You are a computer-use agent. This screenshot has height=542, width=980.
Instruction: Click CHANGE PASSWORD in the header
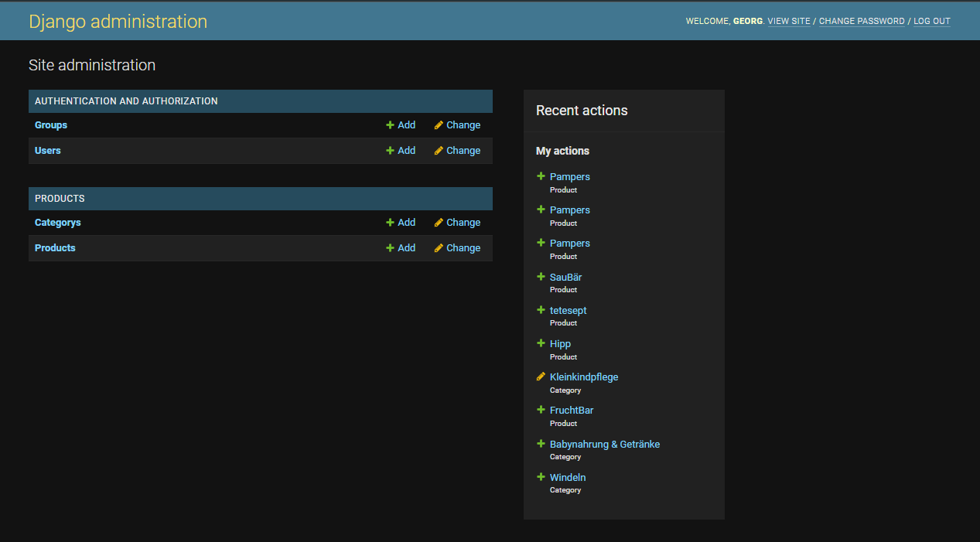point(861,21)
